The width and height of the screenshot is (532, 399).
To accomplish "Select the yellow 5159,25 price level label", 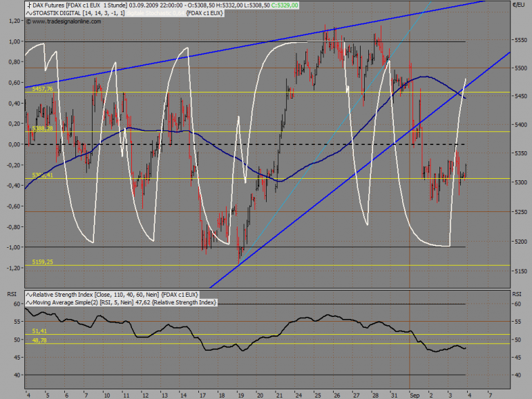I will tap(42, 262).
